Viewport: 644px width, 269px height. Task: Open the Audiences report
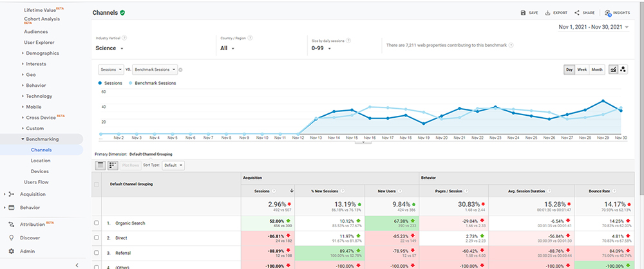pyautogui.click(x=35, y=32)
